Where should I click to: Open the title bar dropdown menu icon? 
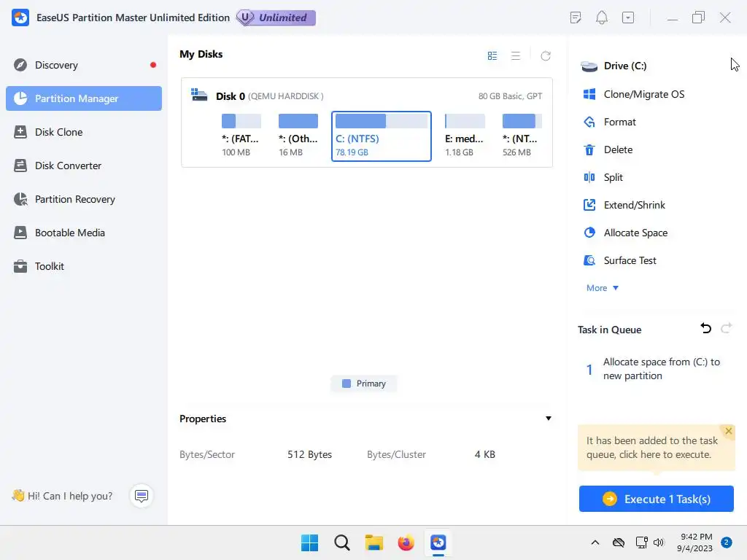[628, 18]
